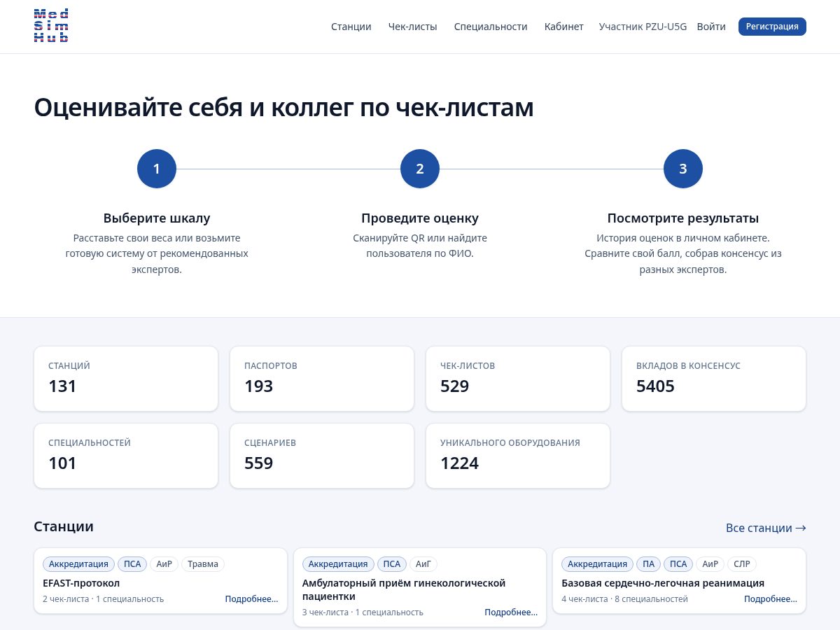Image resolution: width=840 pixels, height=630 pixels.
Task: Select the Станций 131 stat card
Action: click(126, 379)
